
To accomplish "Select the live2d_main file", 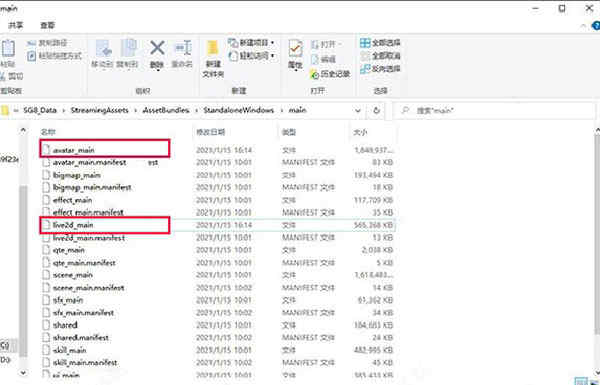I will coord(73,225).
